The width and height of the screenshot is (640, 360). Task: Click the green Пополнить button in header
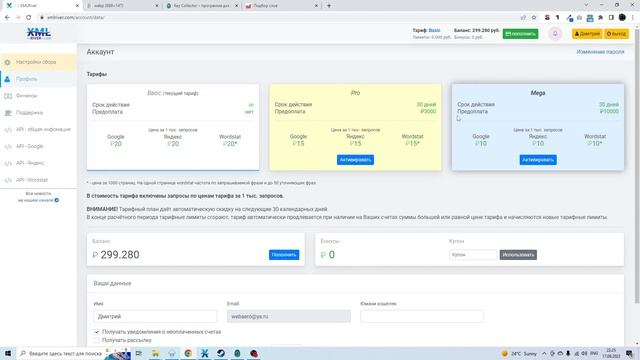520,34
